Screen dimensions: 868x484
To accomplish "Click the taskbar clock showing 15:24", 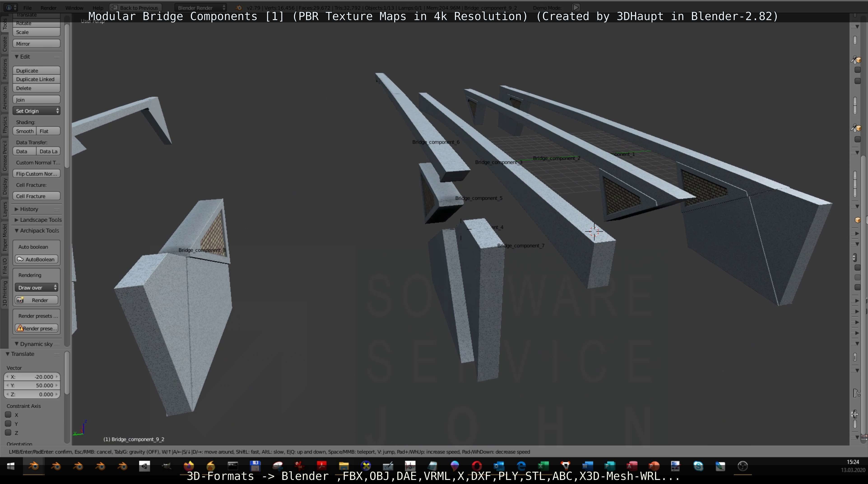I will [x=853, y=462].
